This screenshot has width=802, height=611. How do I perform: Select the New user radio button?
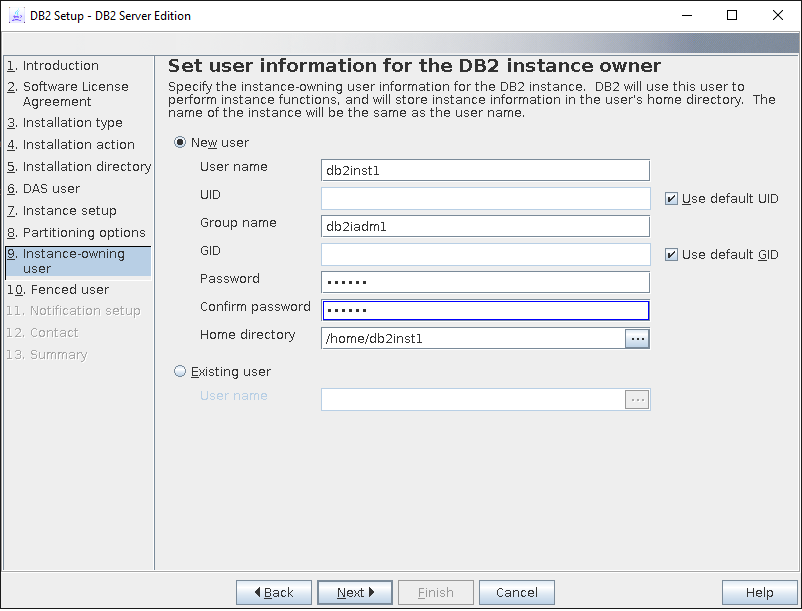tap(181, 143)
